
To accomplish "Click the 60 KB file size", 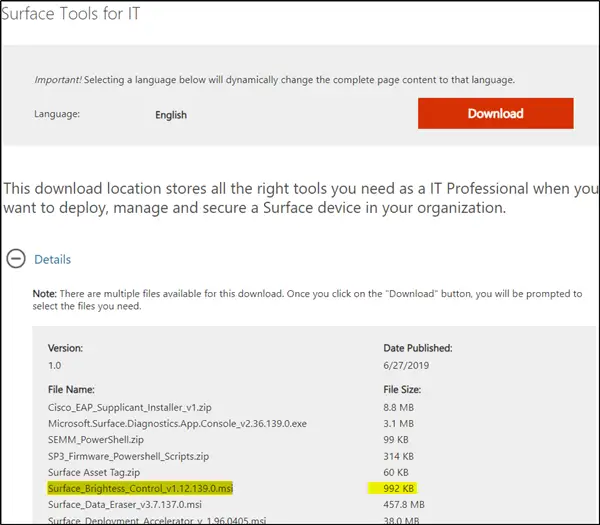I will coord(396,472).
